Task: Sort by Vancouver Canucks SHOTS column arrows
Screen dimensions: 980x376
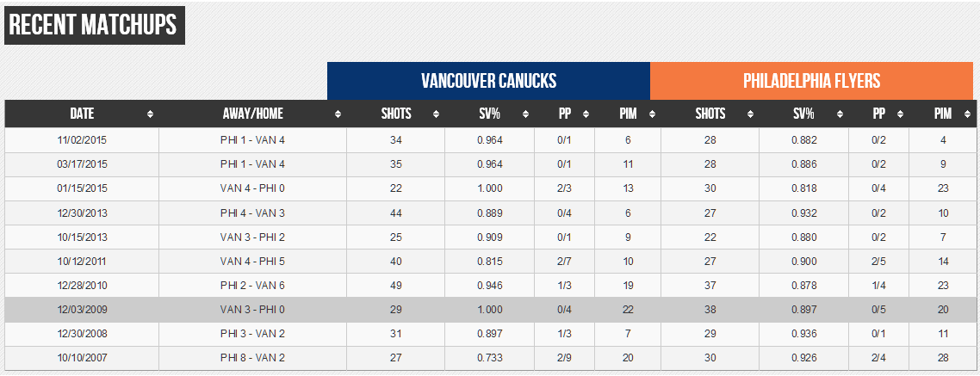Action: pyautogui.click(x=437, y=114)
